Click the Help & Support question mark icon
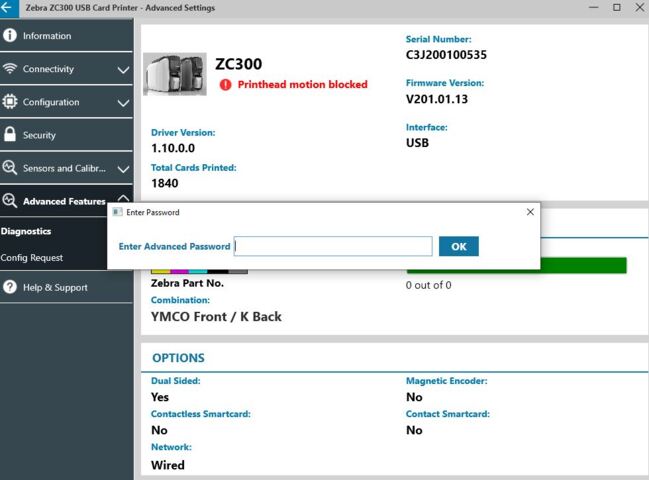This screenshot has height=480, width=649. click(x=10, y=287)
